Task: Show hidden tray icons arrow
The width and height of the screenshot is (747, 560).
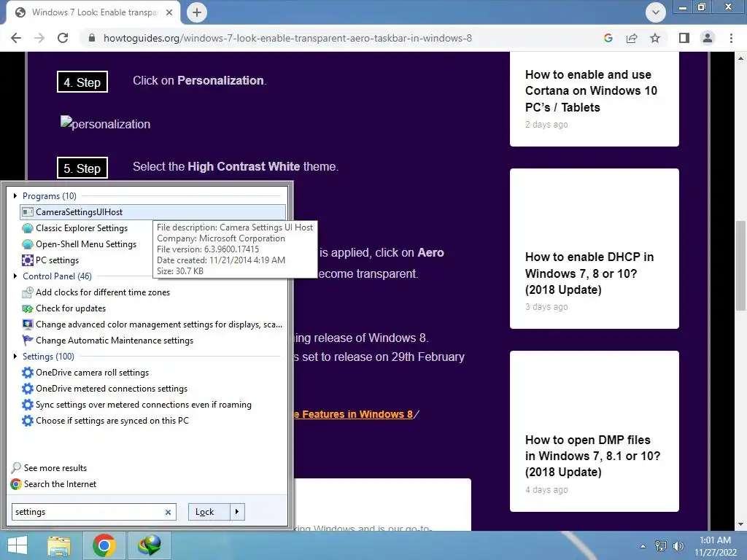Action: tap(643, 546)
